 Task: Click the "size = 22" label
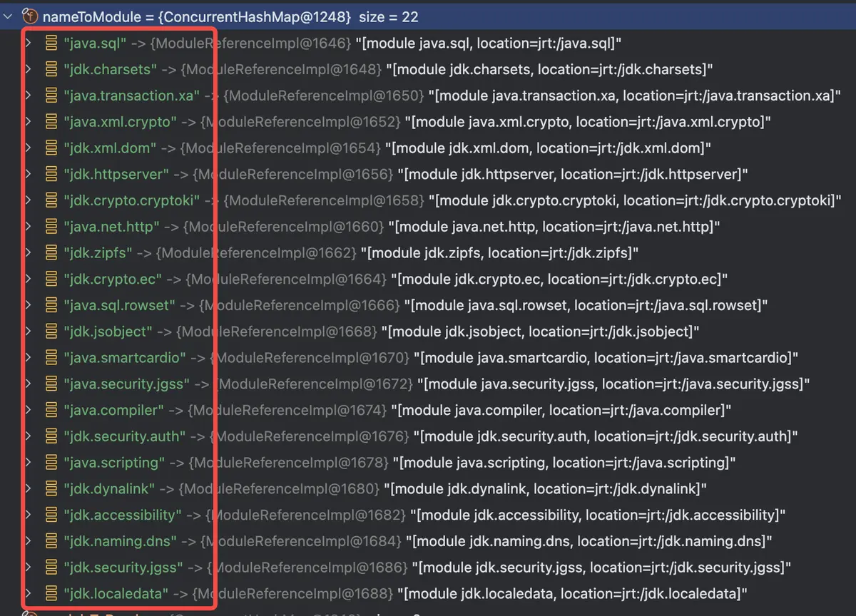pyautogui.click(x=389, y=16)
